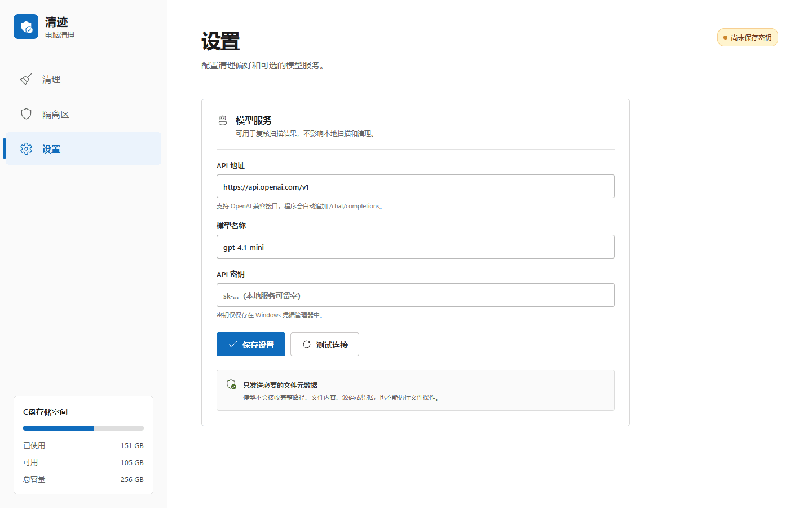Click the 密钥仅保存在 Windows 凭据管理器中 hint

coord(271,315)
